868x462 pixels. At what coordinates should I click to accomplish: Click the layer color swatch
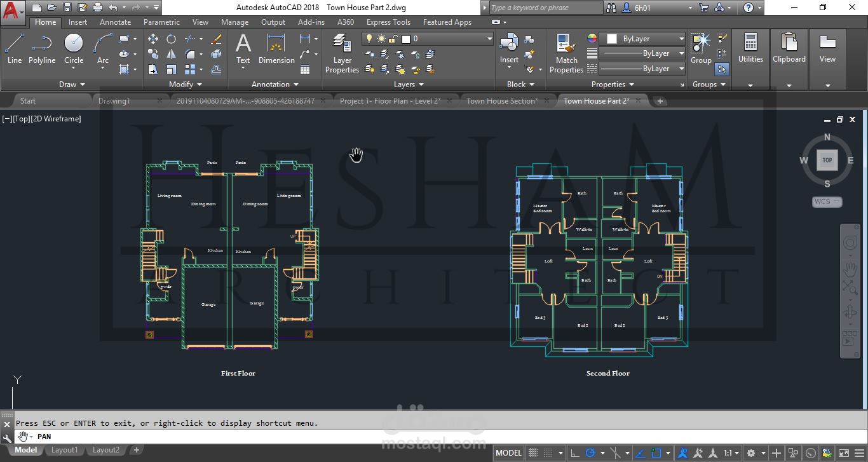point(406,39)
